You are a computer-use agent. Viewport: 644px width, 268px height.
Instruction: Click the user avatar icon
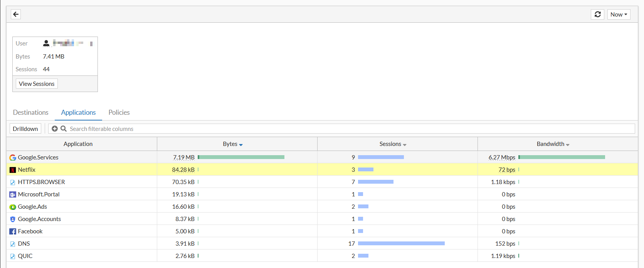point(46,43)
